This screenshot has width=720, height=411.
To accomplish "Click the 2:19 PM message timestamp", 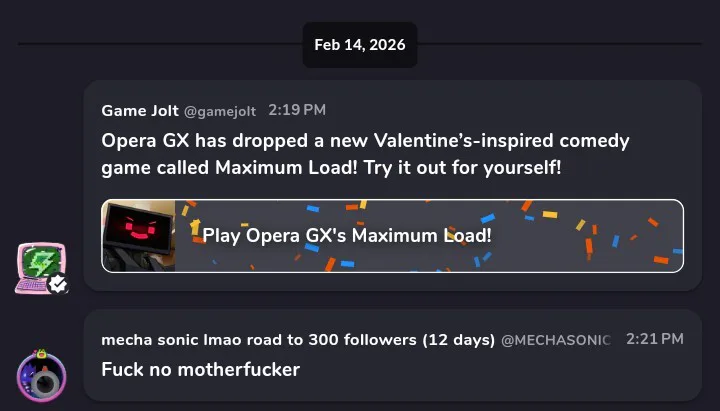I will (297, 110).
